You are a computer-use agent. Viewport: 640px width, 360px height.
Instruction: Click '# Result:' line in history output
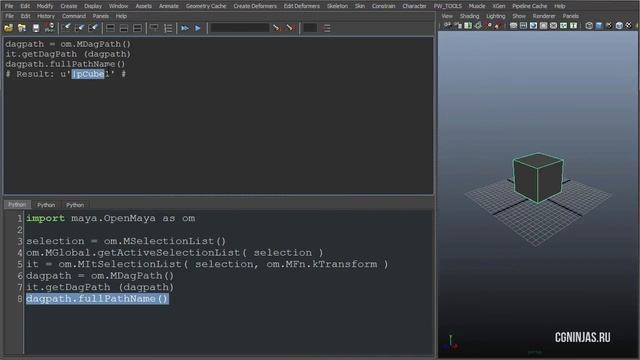66,74
